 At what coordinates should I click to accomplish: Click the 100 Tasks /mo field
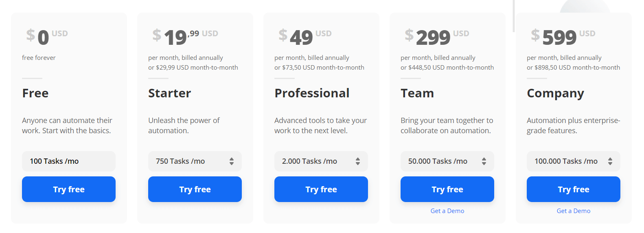point(69,161)
